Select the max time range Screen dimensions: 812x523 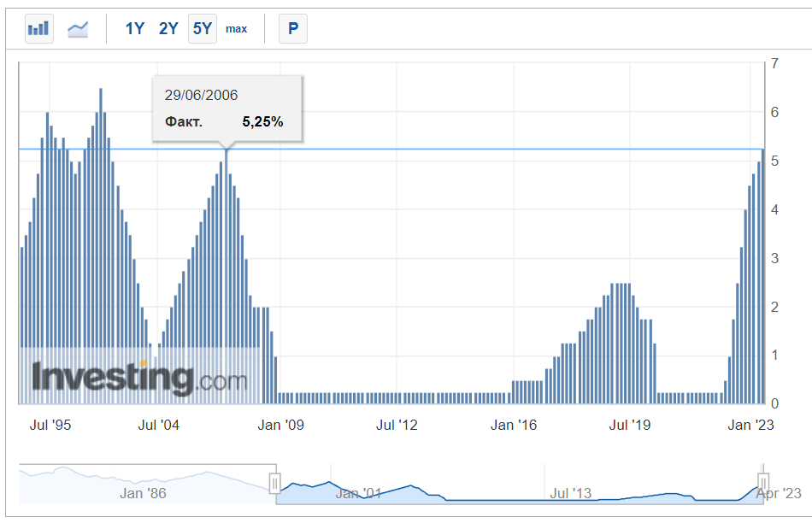[x=236, y=29]
